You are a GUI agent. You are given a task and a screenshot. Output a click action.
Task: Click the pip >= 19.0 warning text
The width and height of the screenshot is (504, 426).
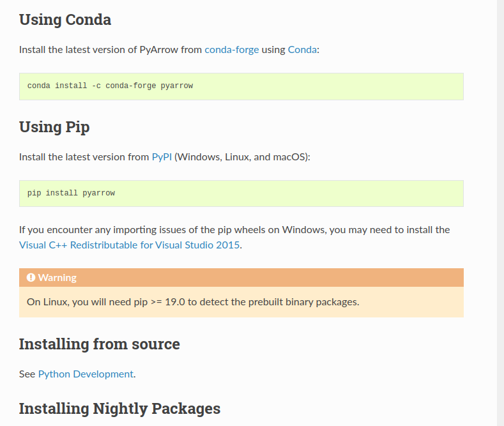pyautogui.click(x=193, y=302)
